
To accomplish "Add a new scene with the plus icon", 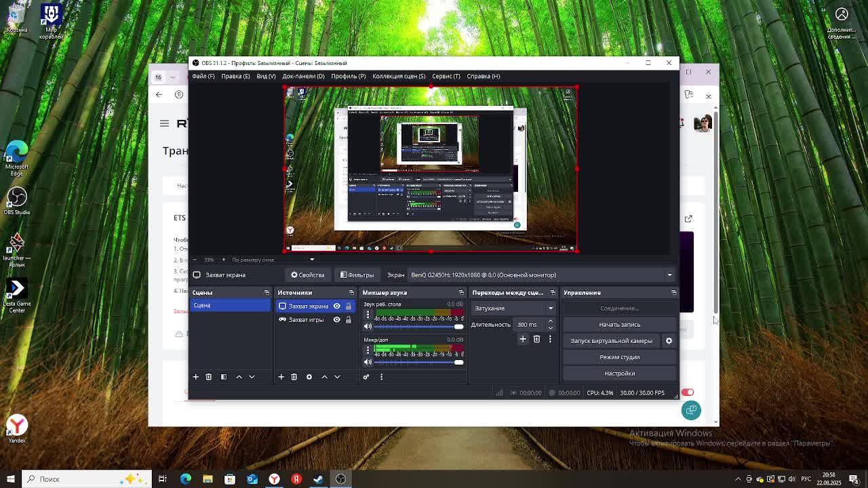I will 195,377.
